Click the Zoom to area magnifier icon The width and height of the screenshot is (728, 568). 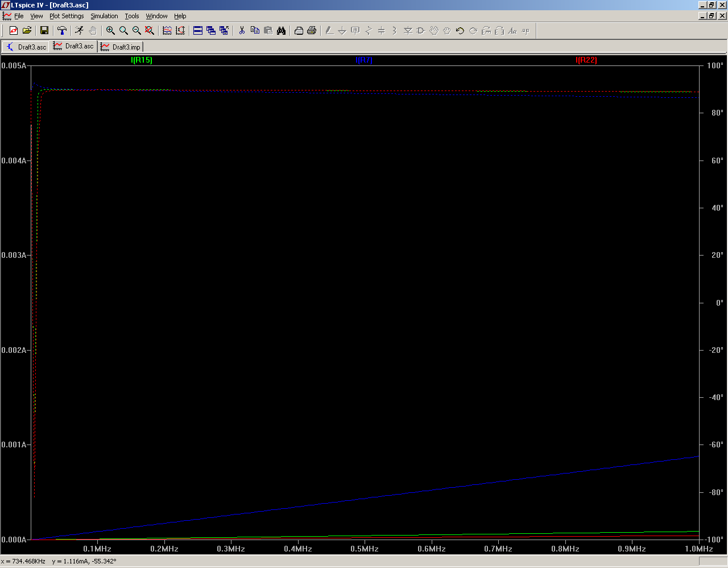coord(123,31)
